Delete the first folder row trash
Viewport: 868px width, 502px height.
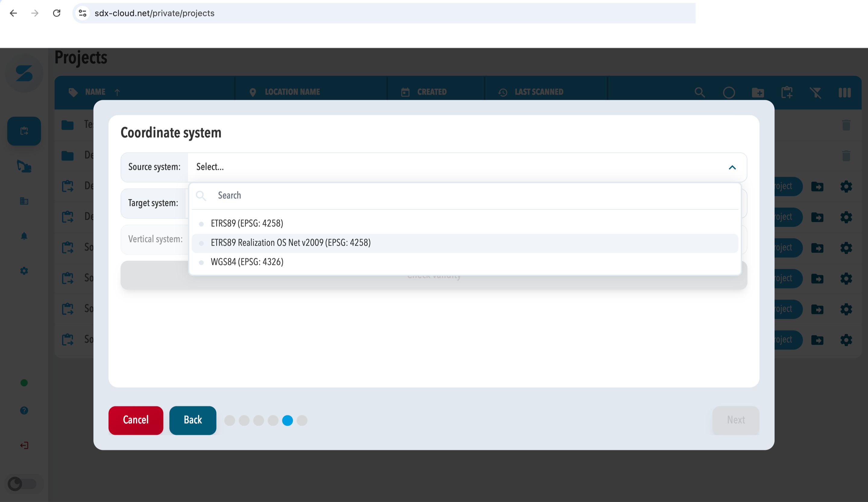(x=846, y=125)
